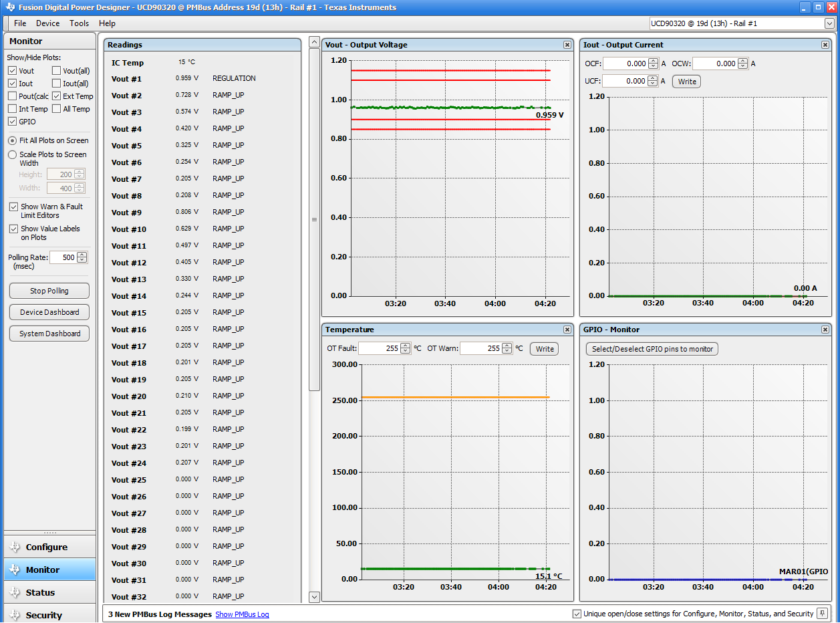Select the Scale Plots to Screen Width option

pos(12,154)
